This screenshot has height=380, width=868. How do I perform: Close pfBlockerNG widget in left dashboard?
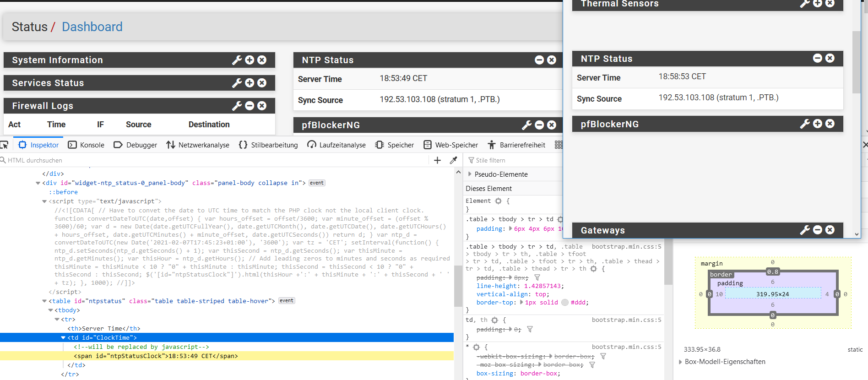[552, 125]
